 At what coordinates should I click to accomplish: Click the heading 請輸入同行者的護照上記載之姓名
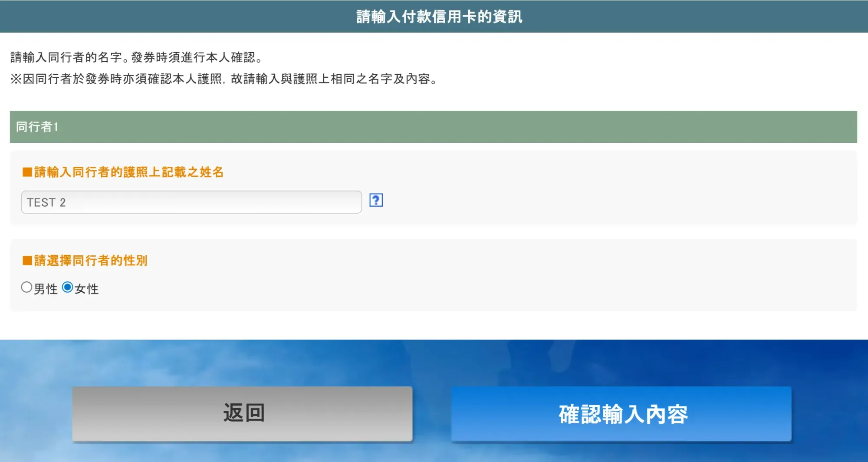[x=128, y=172]
